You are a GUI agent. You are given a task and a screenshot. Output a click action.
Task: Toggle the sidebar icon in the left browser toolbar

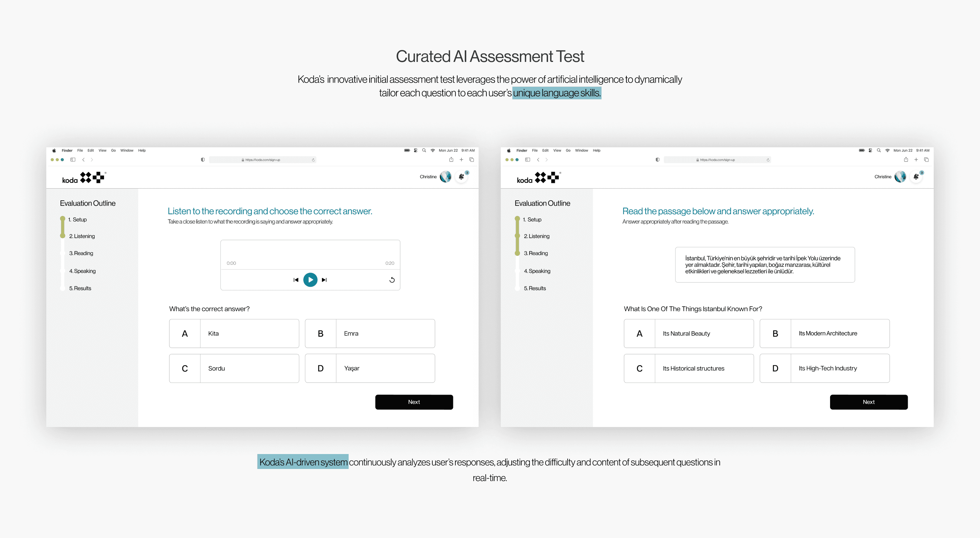(x=73, y=160)
